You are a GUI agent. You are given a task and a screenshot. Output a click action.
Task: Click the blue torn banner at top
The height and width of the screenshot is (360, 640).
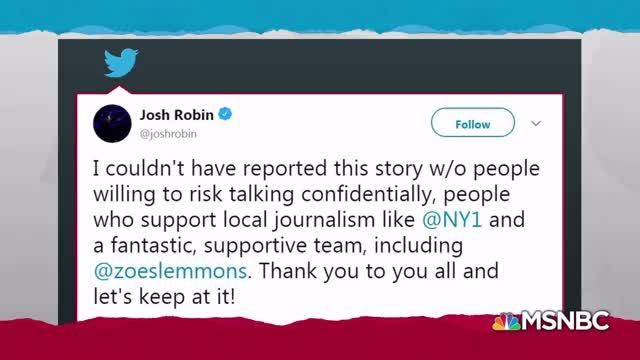coord(320,16)
